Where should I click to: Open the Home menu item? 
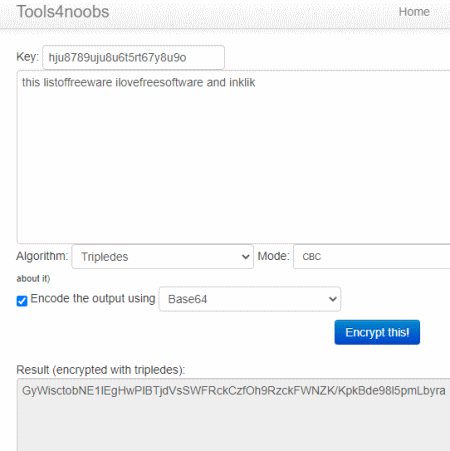click(x=414, y=12)
